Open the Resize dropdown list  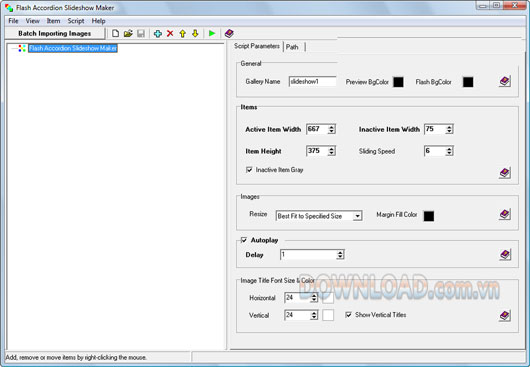[357, 216]
